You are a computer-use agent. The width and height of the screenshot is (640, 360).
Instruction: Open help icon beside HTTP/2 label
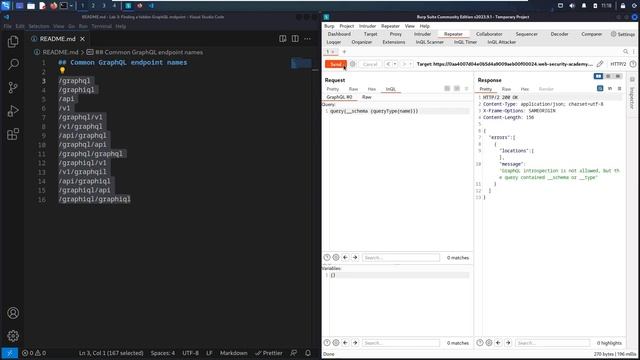pyautogui.click(x=633, y=64)
